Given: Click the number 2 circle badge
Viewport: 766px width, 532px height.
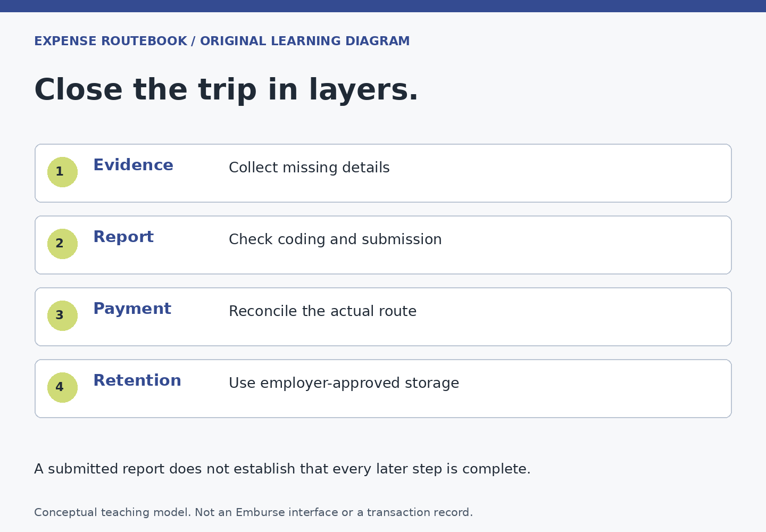Looking at the screenshot, I should click(x=62, y=244).
